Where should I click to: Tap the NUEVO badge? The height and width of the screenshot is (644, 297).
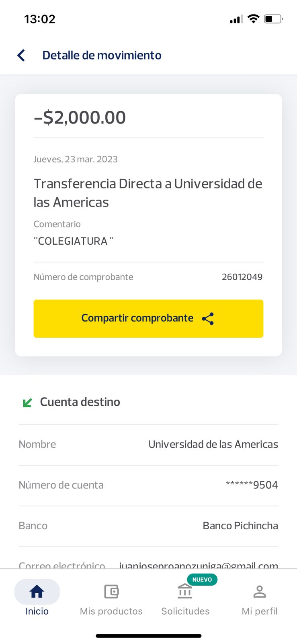202,580
